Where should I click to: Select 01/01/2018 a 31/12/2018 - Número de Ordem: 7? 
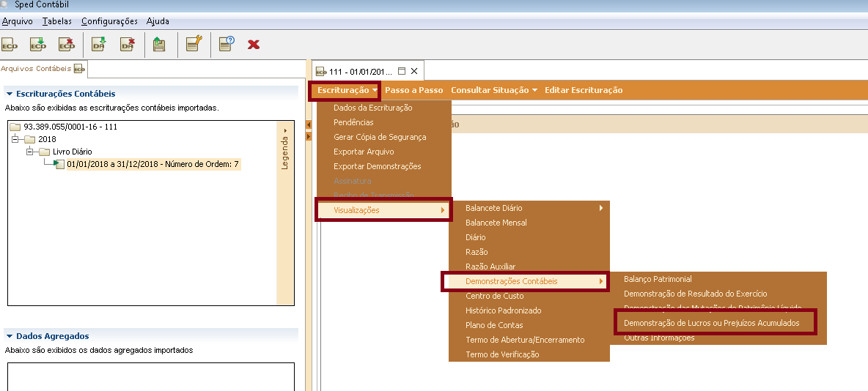coord(153,164)
